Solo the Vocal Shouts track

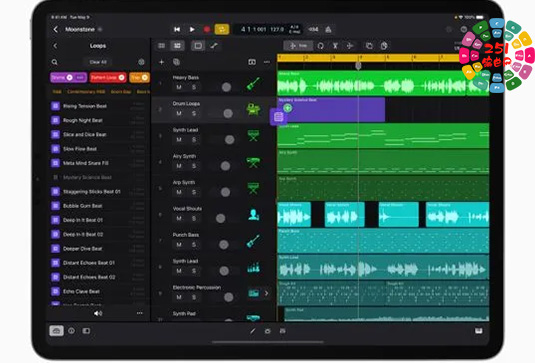(194, 218)
